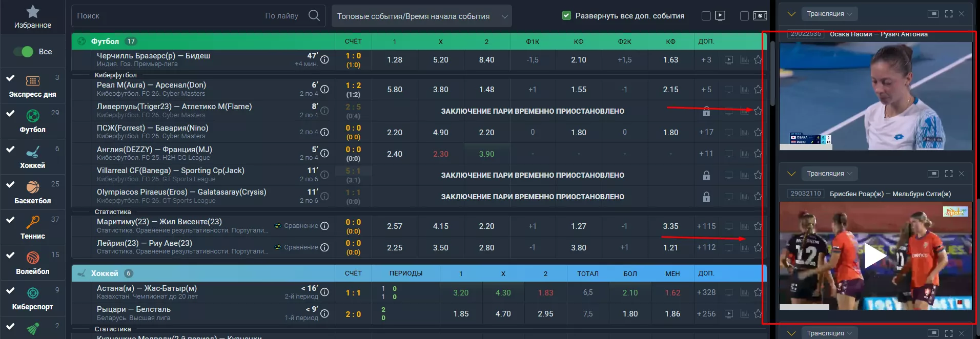Open Трансляция dropdown above Осака Наоми video
Viewport: 980px width, 339px height.
coord(829,14)
